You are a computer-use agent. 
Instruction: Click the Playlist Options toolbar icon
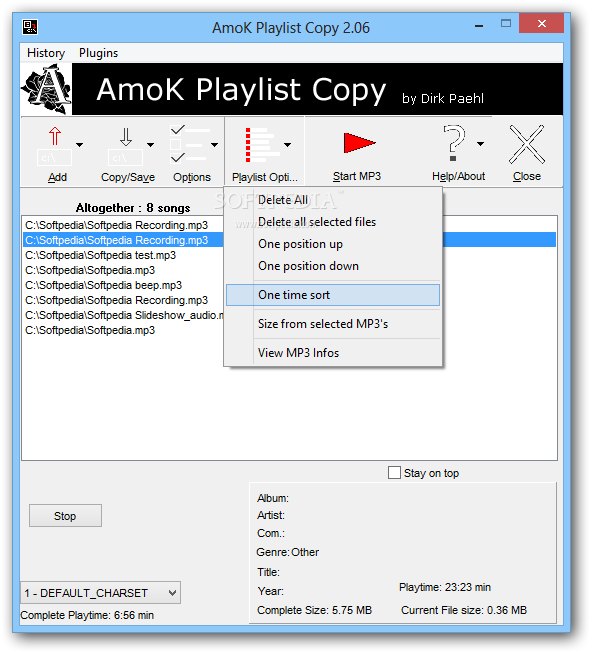(261, 145)
